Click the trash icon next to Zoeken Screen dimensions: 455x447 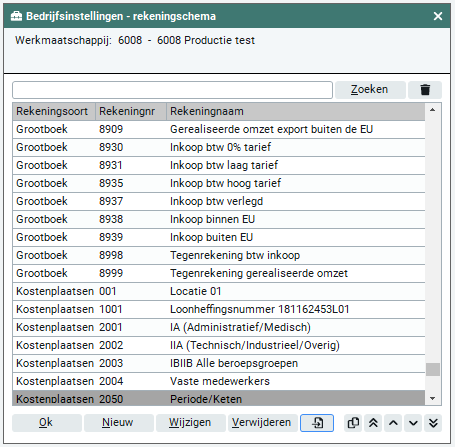tap(425, 90)
